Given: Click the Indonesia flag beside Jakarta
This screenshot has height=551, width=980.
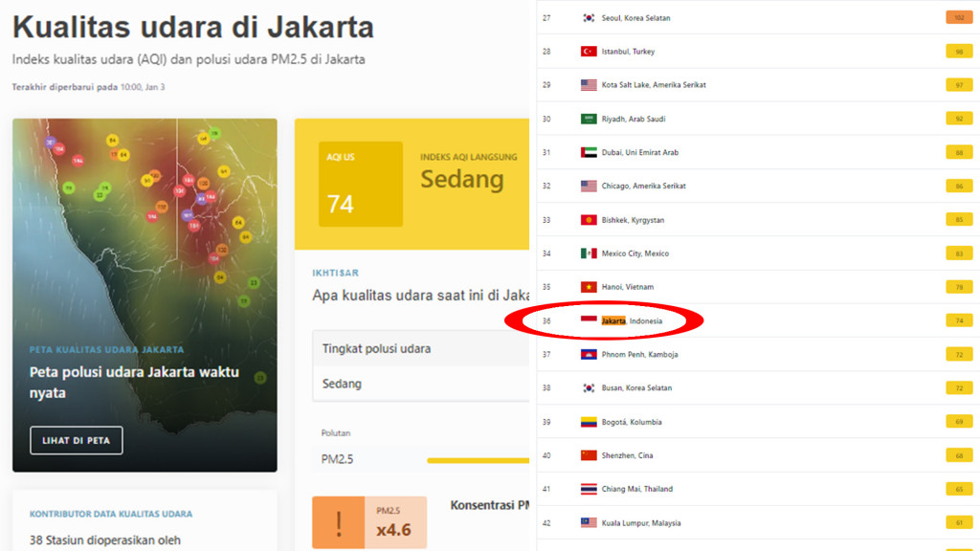Looking at the screenshot, I should point(589,320).
